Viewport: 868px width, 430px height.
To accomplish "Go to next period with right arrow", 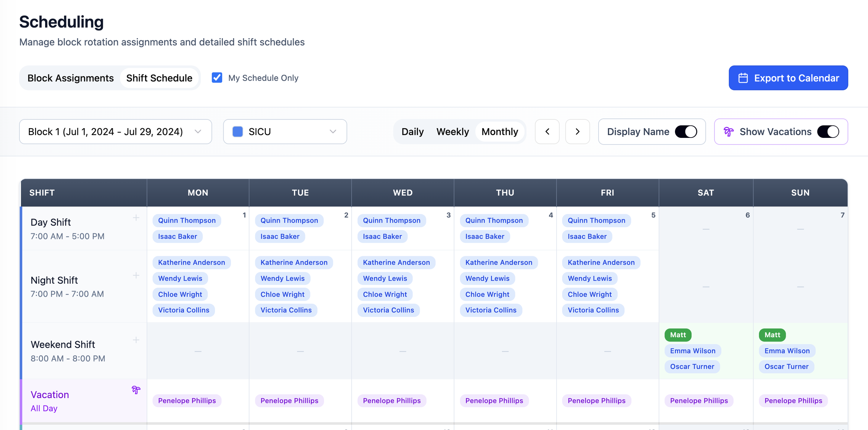I will 577,132.
